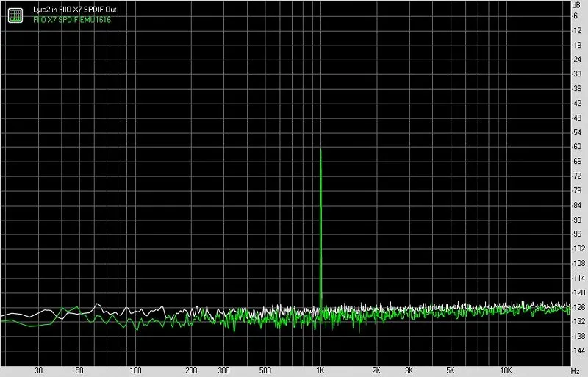
Task: Click the 300 frequency axis label
Action: click(x=223, y=370)
